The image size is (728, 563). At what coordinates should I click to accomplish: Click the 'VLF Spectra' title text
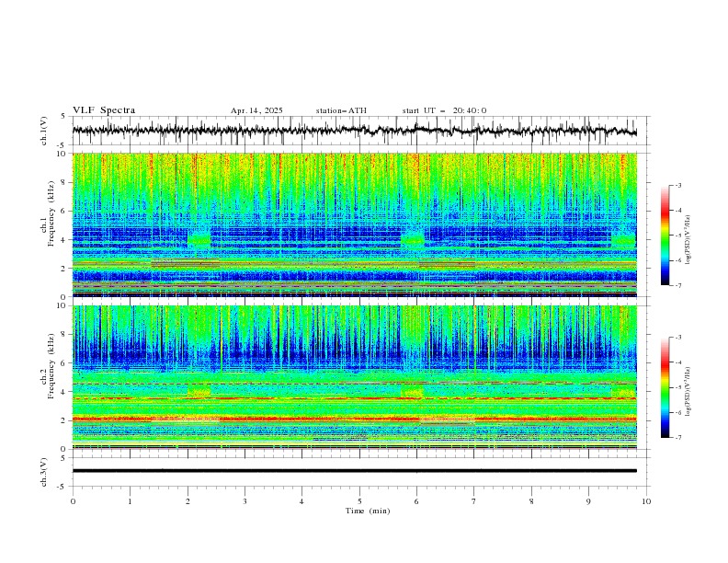(104, 110)
